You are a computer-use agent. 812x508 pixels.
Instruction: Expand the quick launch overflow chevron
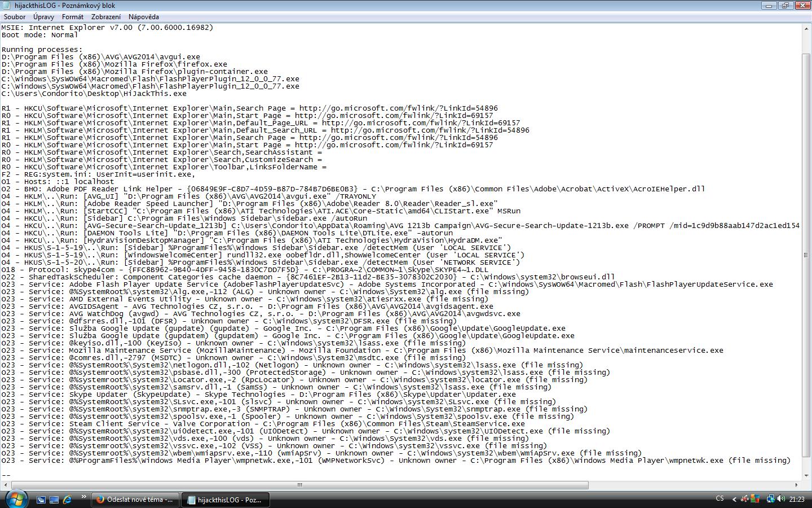click(84, 497)
